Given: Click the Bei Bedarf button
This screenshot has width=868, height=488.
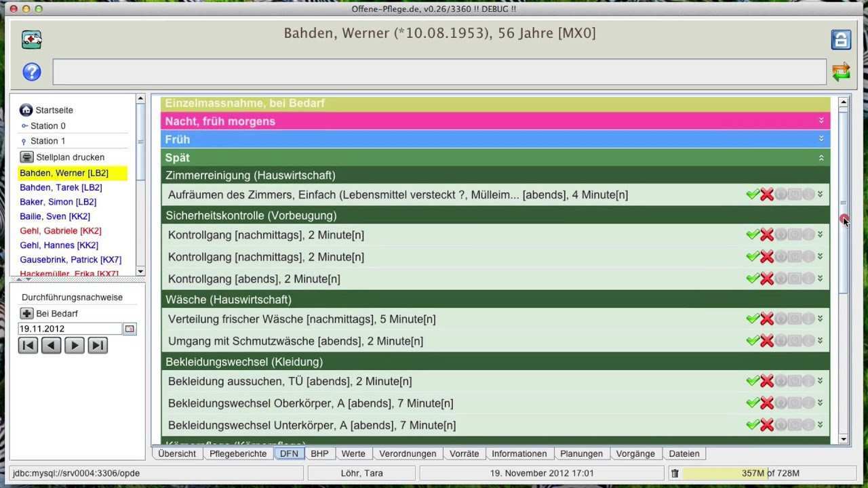Looking at the screenshot, I should 50,313.
